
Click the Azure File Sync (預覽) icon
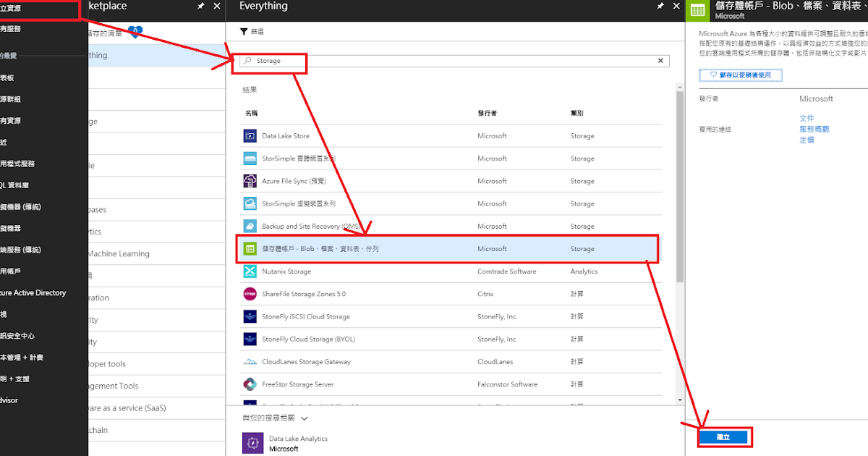pos(251,180)
